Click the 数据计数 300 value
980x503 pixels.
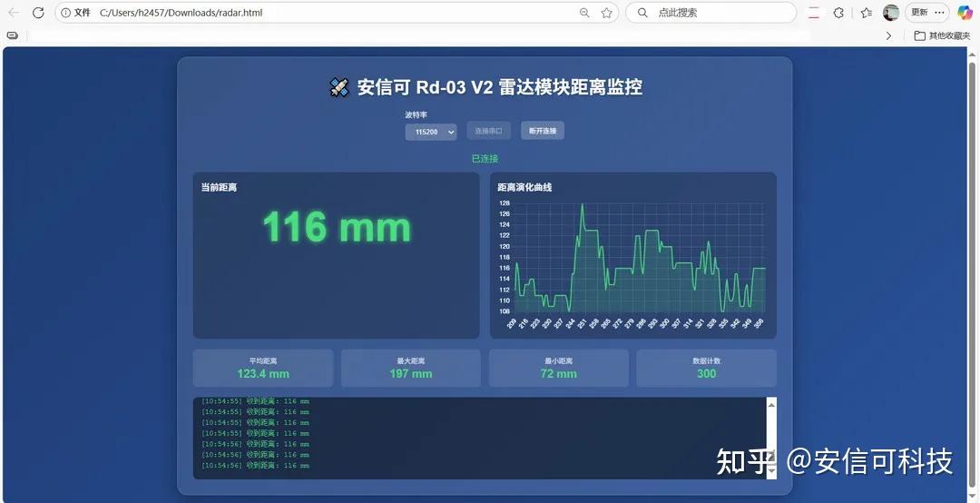706,373
